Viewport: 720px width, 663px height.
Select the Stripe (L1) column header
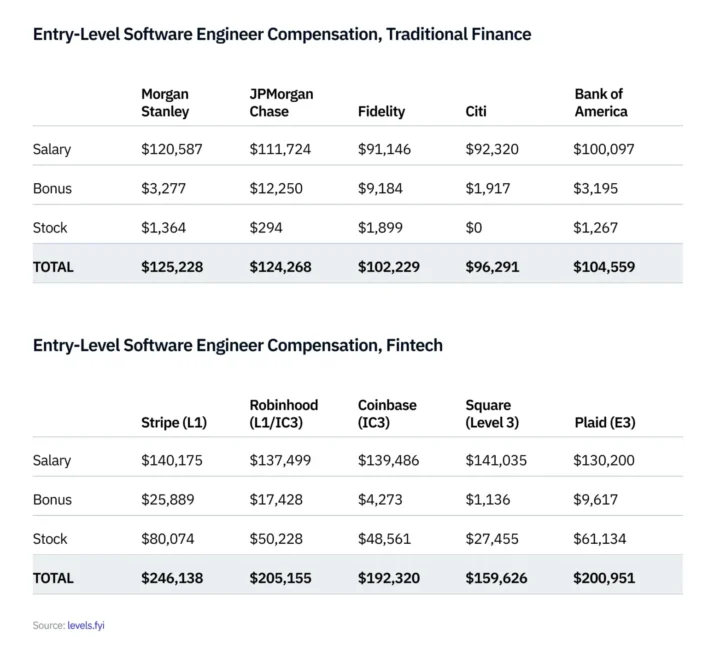(x=174, y=423)
